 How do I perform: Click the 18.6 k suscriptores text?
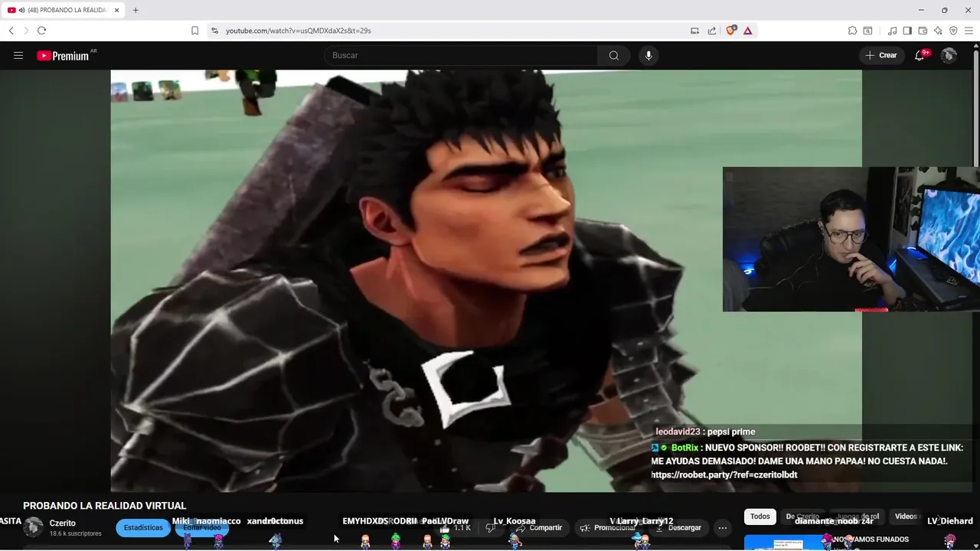pos(76,533)
